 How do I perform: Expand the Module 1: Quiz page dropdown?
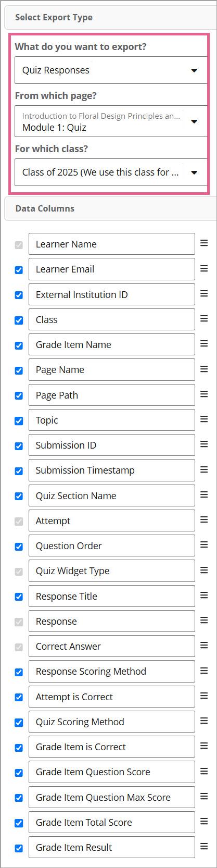tap(111, 121)
